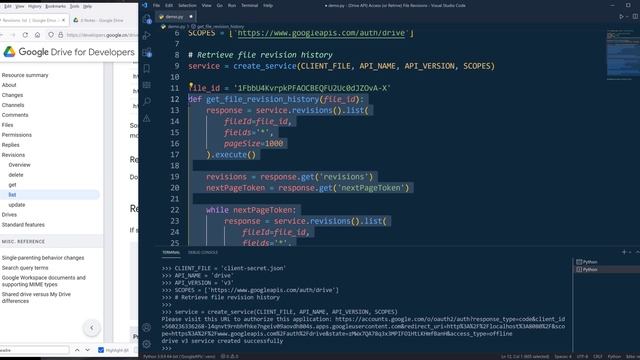Click the tracking protection shield icon
Screen dimensions: 640x360
point(51,35)
